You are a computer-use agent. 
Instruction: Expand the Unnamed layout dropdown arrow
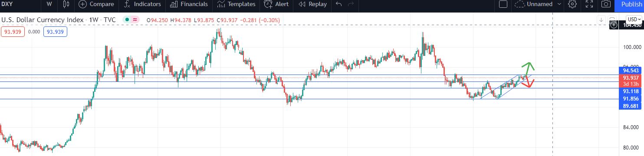coord(559,4)
